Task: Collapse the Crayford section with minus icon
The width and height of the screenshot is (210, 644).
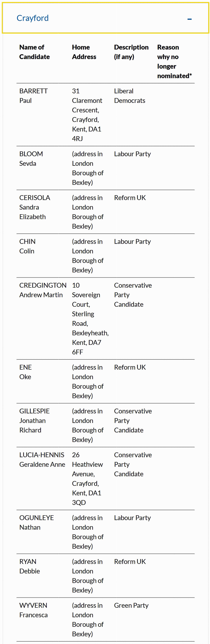Action: 190,19
